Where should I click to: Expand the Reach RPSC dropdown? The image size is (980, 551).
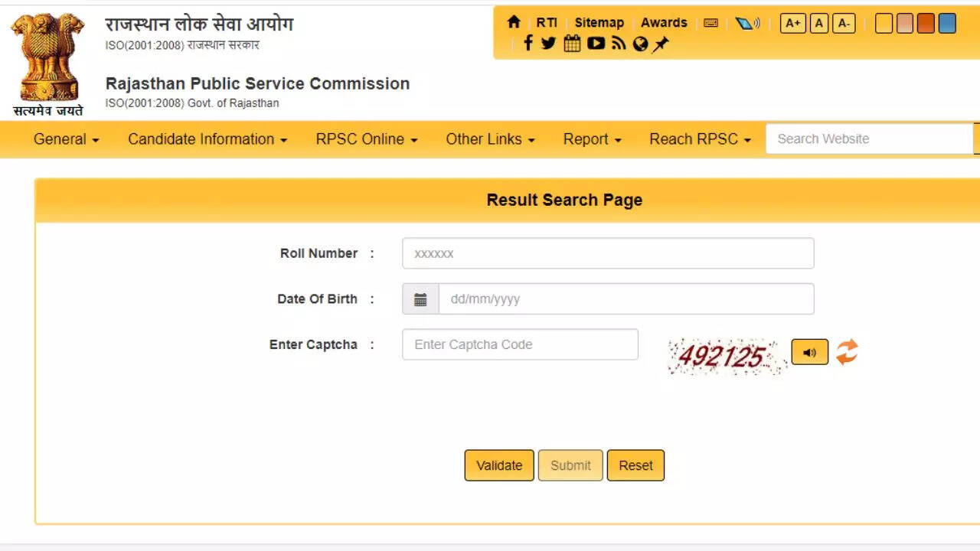pyautogui.click(x=700, y=139)
